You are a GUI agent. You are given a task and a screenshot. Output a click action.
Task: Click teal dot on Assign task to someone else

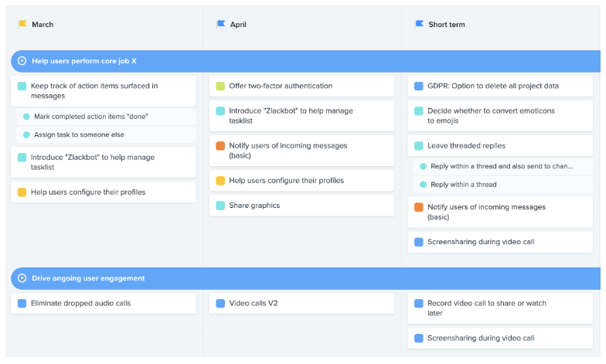[x=26, y=134]
